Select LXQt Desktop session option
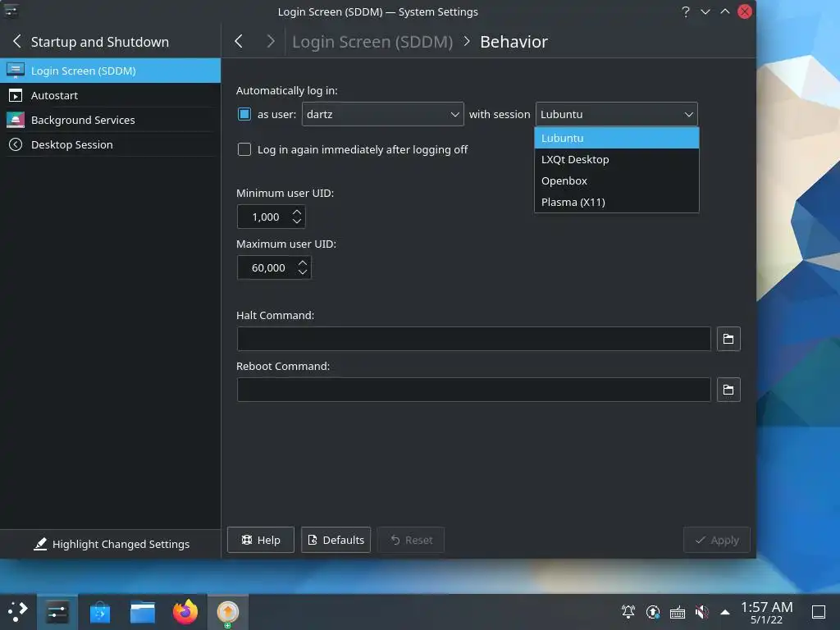The height and width of the screenshot is (630, 840). tap(617, 160)
